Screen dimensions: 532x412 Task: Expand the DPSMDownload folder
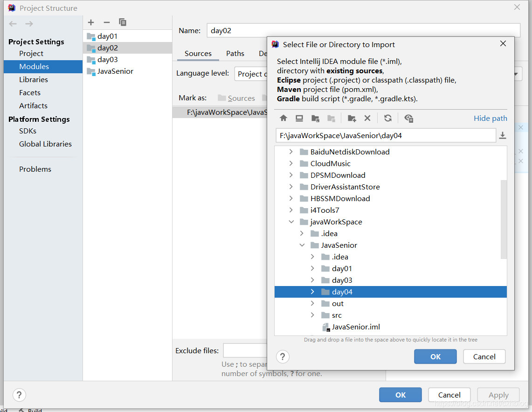point(291,175)
